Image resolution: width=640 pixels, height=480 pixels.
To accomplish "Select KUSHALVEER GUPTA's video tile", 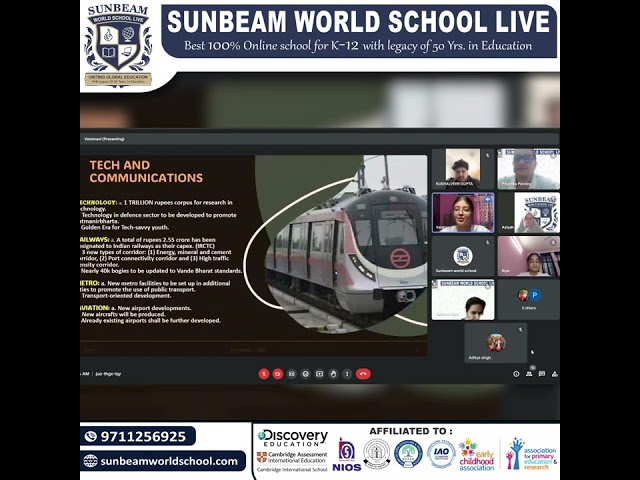I will point(463,169).
